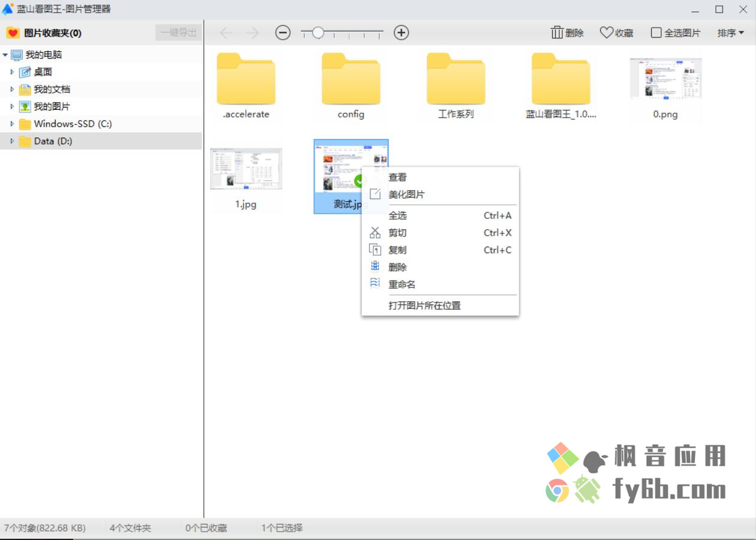
Task: Click the 重命名 rename icon in menu
Action: point(375,284)
